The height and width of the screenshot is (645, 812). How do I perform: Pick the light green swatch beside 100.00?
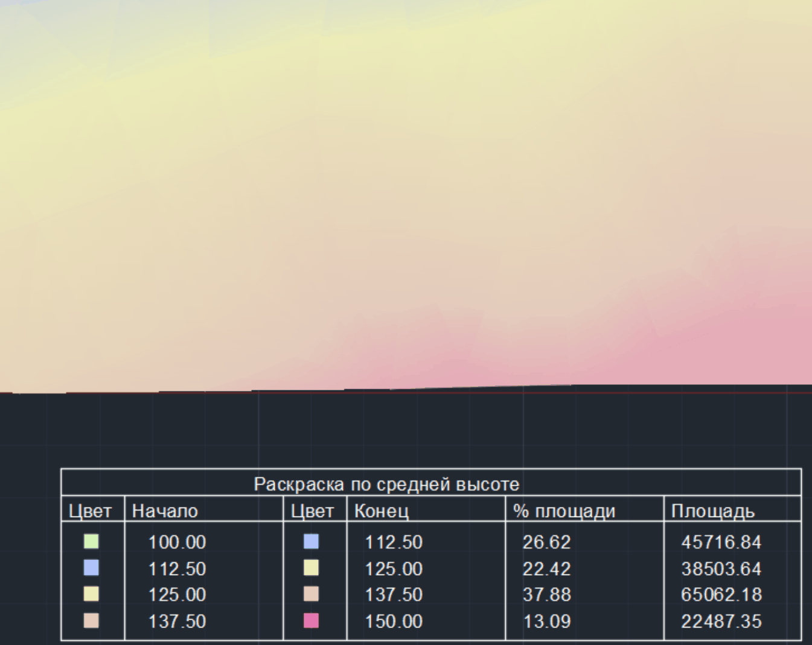coord(91,541)
